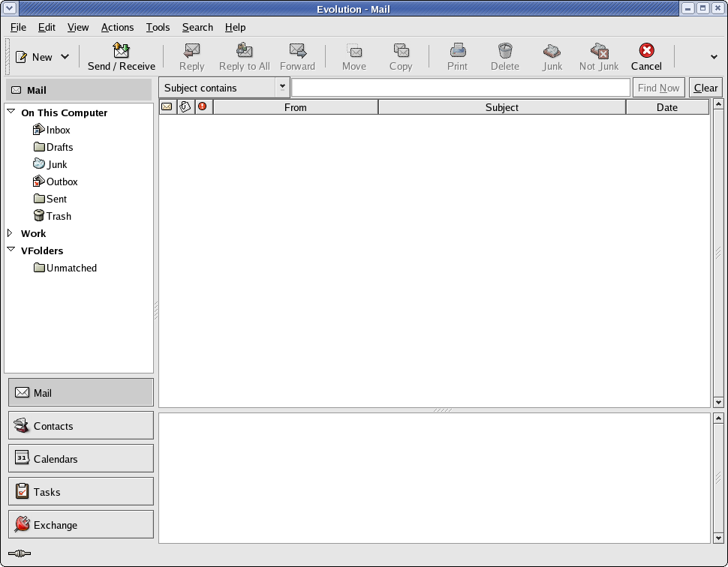This screenshot has height=567, width=728.
Task: Sort by attachment column header
Action: (x=185, y=107)
